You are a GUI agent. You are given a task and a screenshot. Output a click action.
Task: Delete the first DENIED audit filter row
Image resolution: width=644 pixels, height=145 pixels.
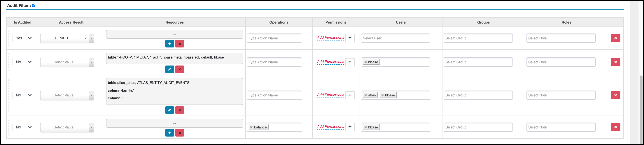coord(615,38)
